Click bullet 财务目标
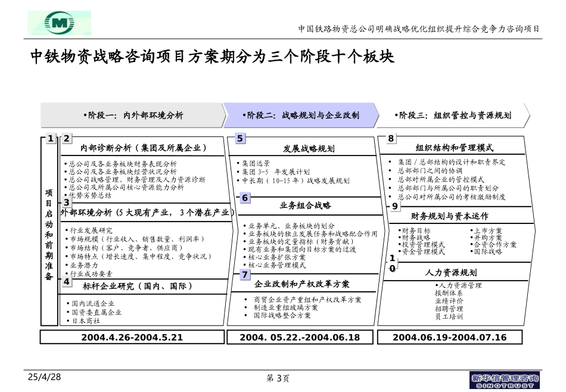Viewport: 566px width, 392px height. (x=415, y=231)
